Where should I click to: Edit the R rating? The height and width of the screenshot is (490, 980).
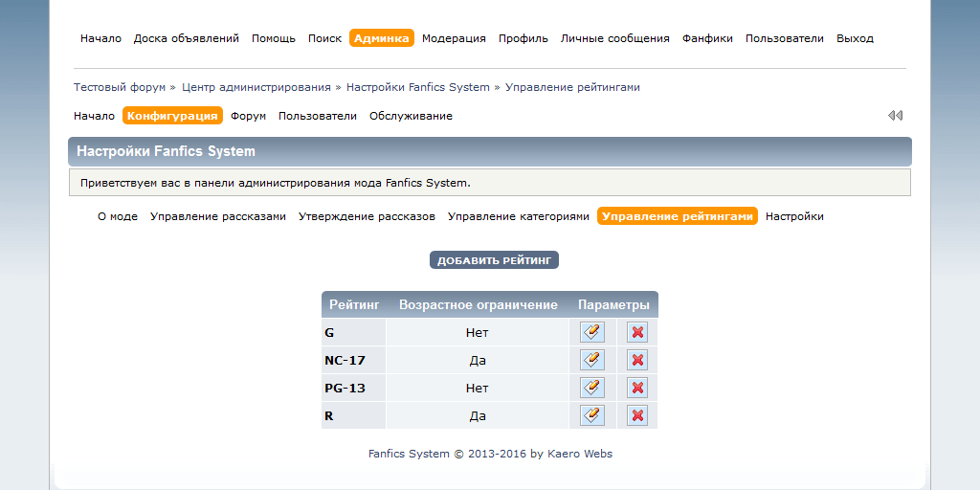click(x=592, y=415)
